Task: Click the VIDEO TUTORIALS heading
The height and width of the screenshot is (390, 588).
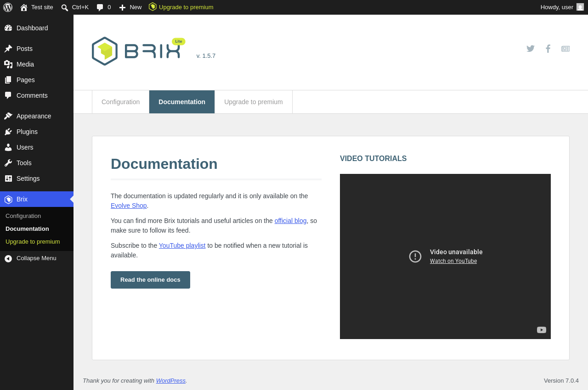Action: pyautogui.click(x=373, y=159)
